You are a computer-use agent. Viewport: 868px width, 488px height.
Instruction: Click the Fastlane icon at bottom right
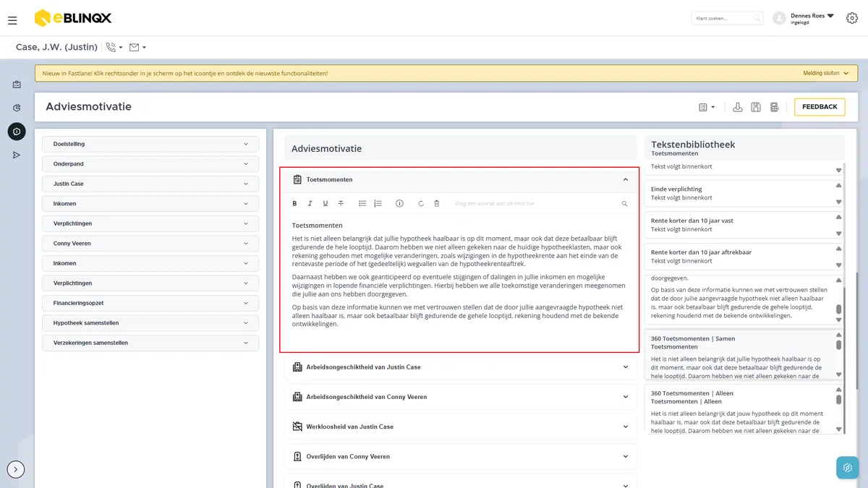[848, 468]
